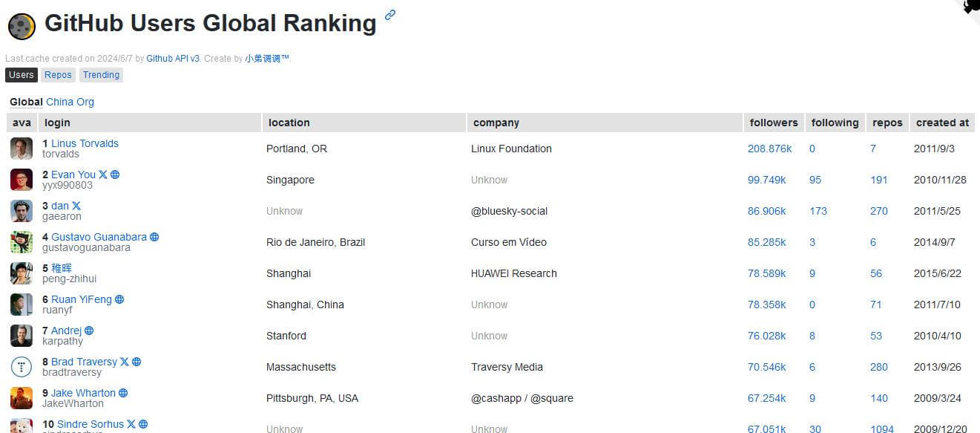The image size is (980, 433).
Task: Click the globe icon beside Ruan YiFeng
Action: (x=119, y=299)
